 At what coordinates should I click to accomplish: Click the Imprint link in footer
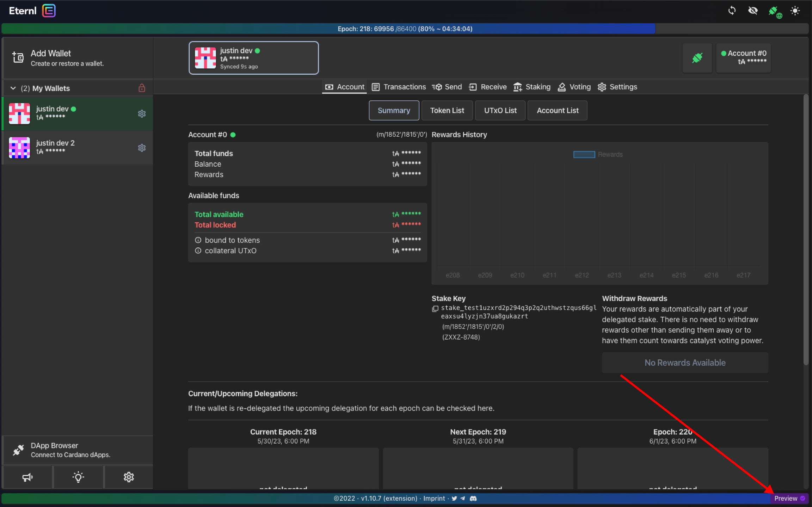click(434, 498)
